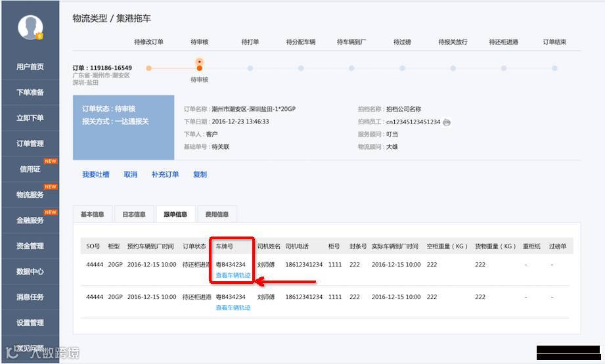Click the 待还柜进港 step label

click(x=504, y=42)
